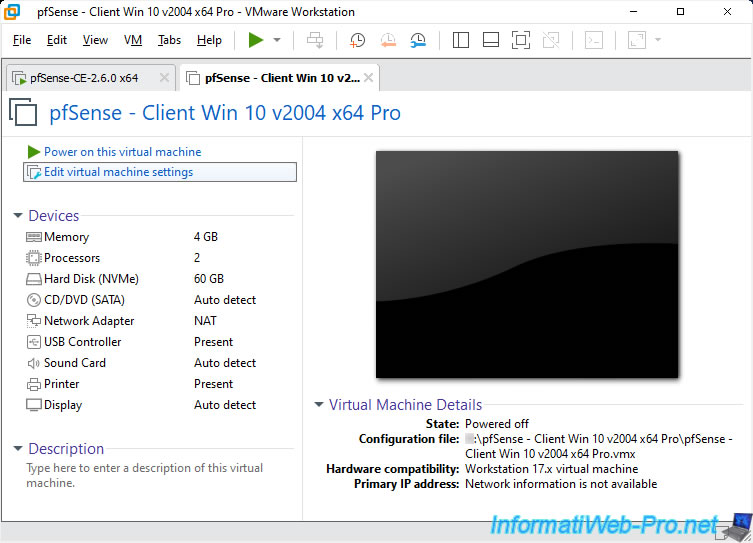
Task: Open the Tabs menu
Action: (x=170, y=40)
